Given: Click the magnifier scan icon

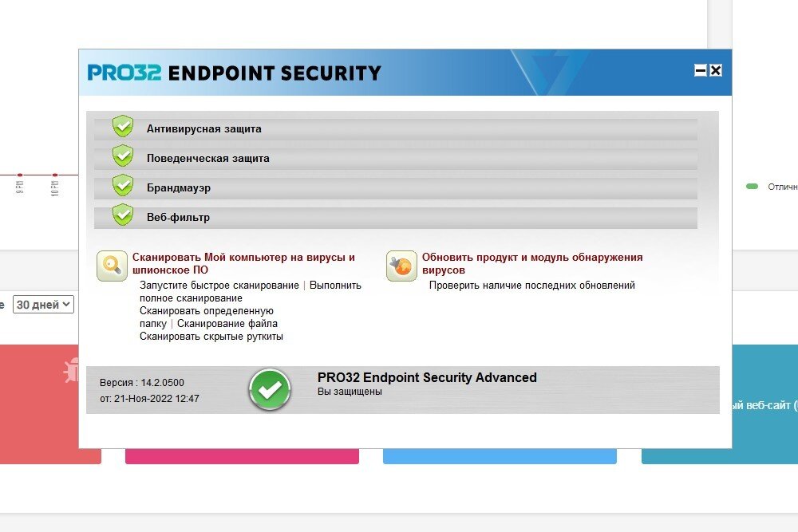Looking at the screenshot, I should click(x=112, y=266).
